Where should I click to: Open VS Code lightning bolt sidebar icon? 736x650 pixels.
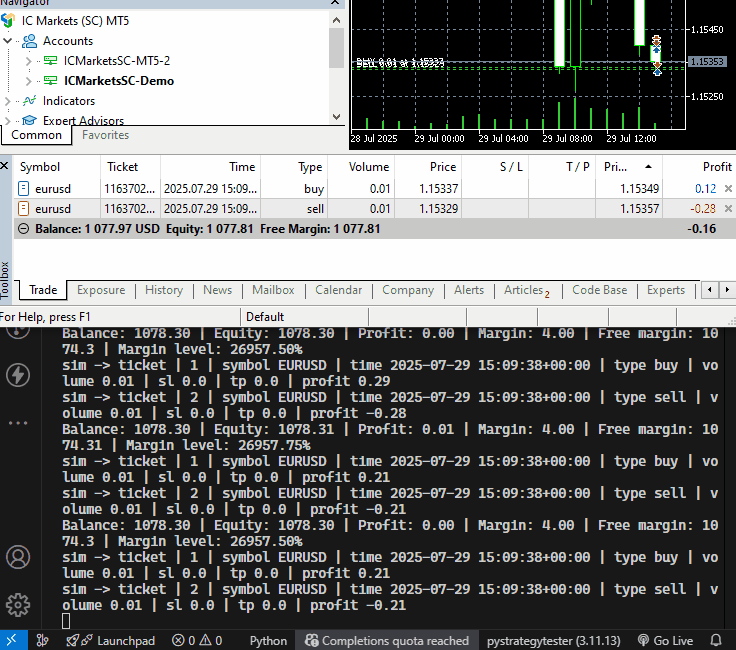point(18,375)
